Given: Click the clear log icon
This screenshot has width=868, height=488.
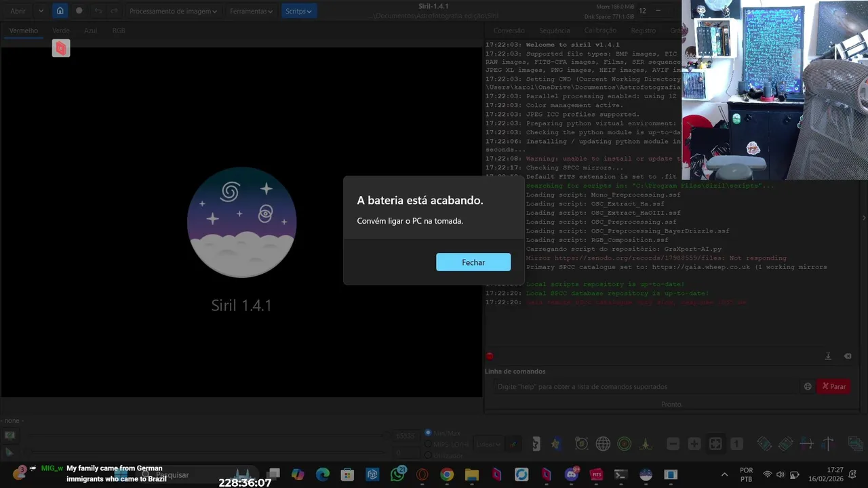Looking at the screenshot, I should pos(848,356).
